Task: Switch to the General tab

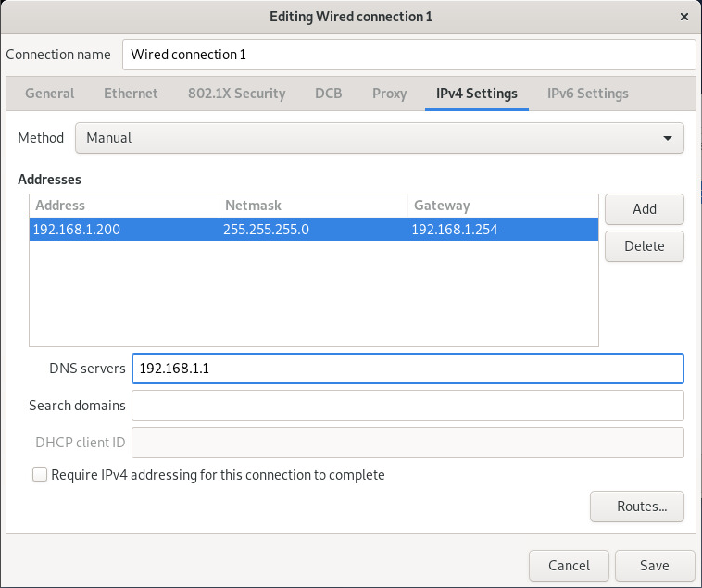Action: point(49,94)
